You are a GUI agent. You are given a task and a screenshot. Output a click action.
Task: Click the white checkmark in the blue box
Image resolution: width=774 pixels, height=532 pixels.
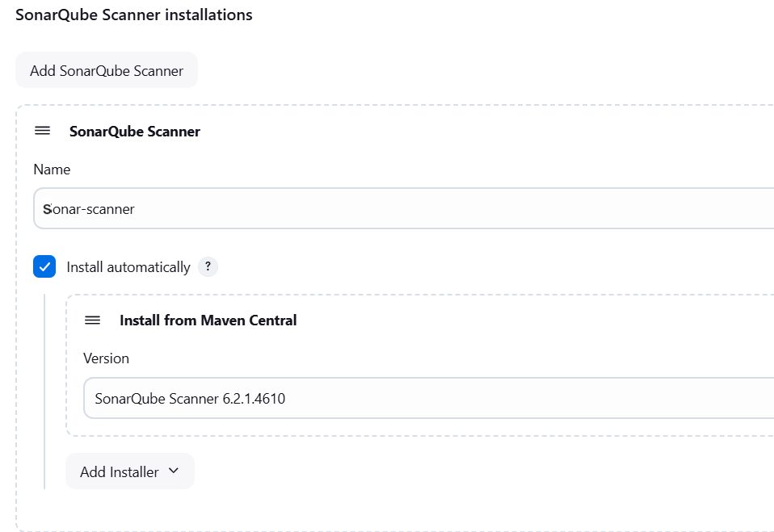click(x=44, y=266)
